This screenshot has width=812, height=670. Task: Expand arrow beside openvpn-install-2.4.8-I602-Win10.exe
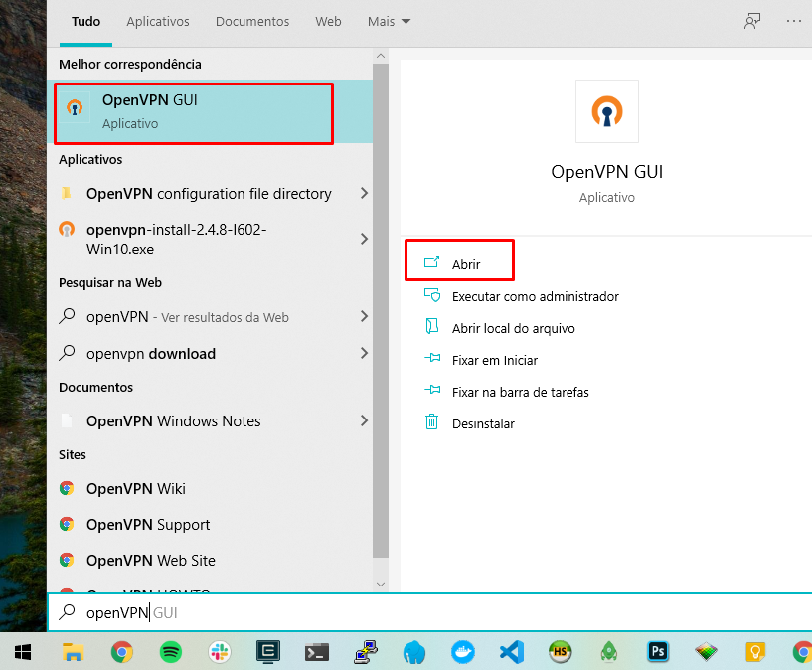click(364, 239)
